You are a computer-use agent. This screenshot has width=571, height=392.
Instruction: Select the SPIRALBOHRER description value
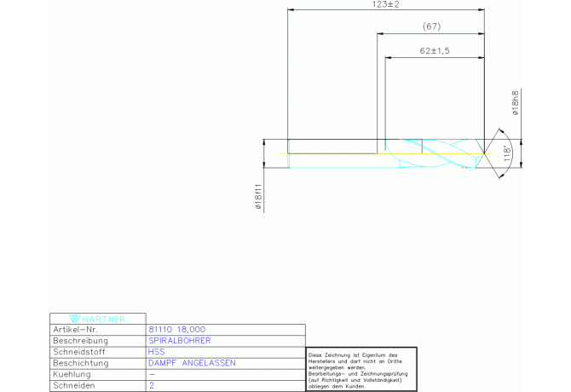[x=179, y=340]
